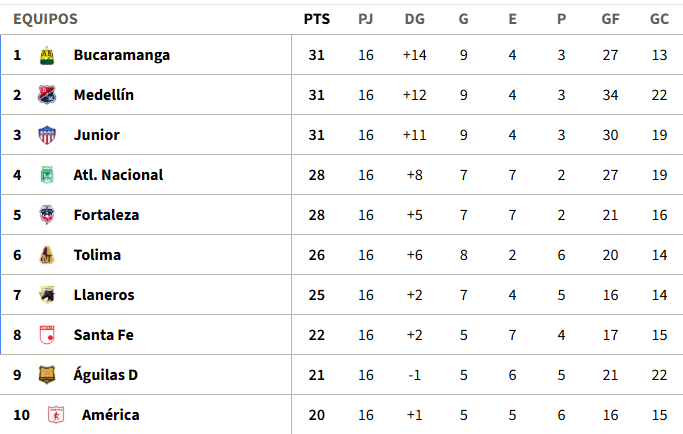This screenshot has width=683, height=434.
Task: Click the Santa Fe crest icon
Action: click(x=46, y=335)
